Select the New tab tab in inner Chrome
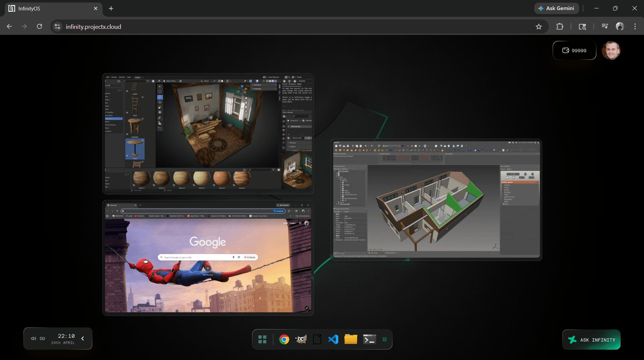 coord(121,205)
